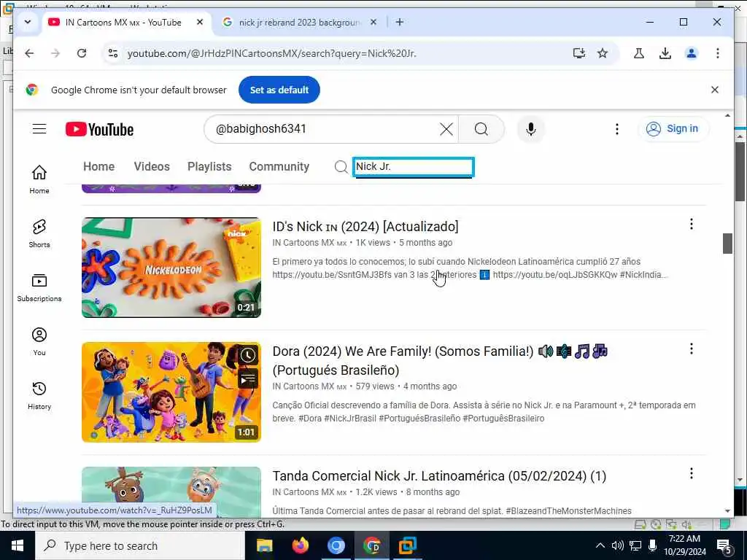Go to YouTube home via the logo
Image resolution: width=747 pixels, height=560 pixels.
pyautogui.click(x=99, y=129)
